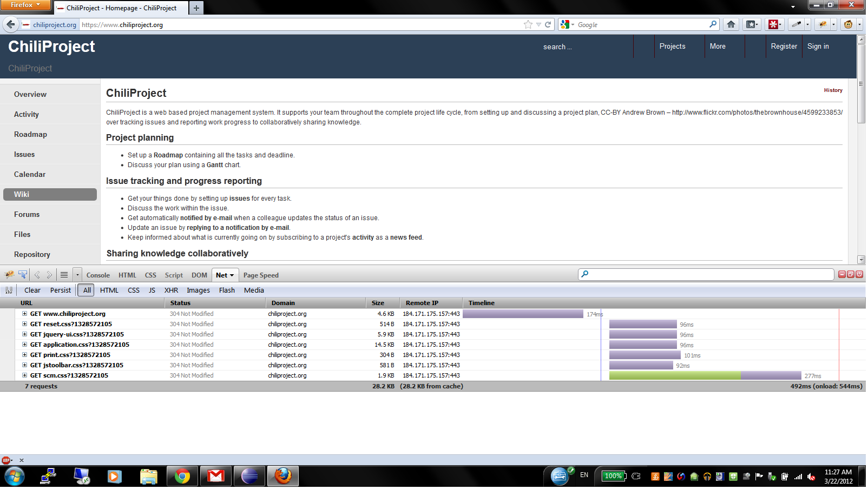
Task: Open the Projects menu in the header
Action: coord(672,47)
